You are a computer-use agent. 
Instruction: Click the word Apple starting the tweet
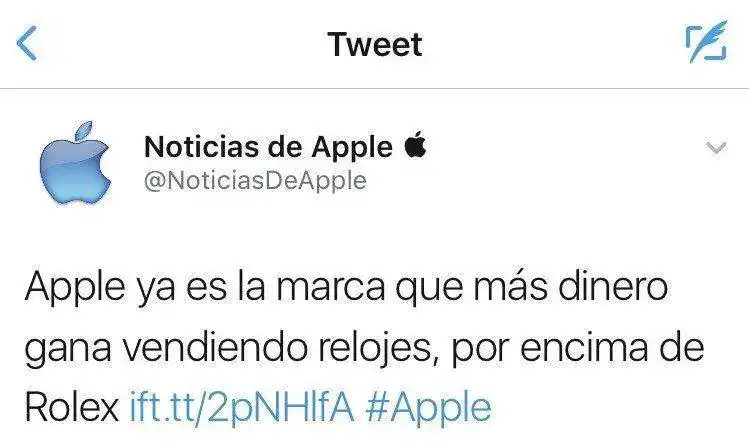(x=75, y=289)
